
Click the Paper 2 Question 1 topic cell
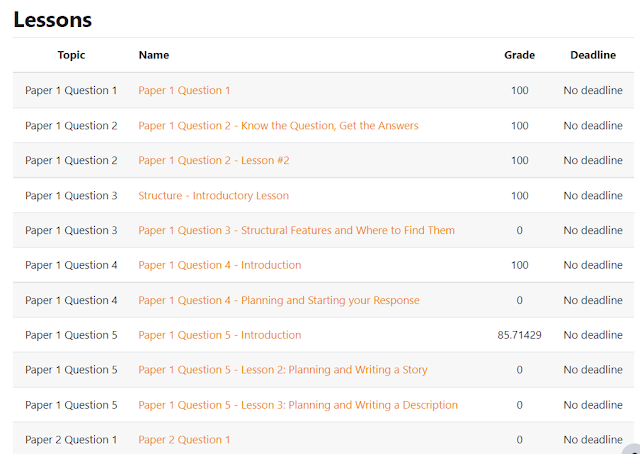click(71, 440)
